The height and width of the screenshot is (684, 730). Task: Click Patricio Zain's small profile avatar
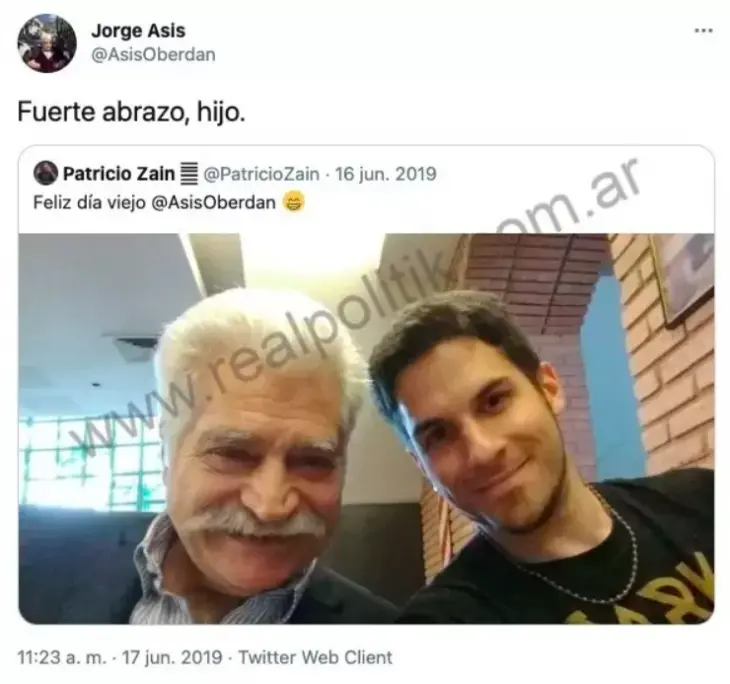click(46, 173)
